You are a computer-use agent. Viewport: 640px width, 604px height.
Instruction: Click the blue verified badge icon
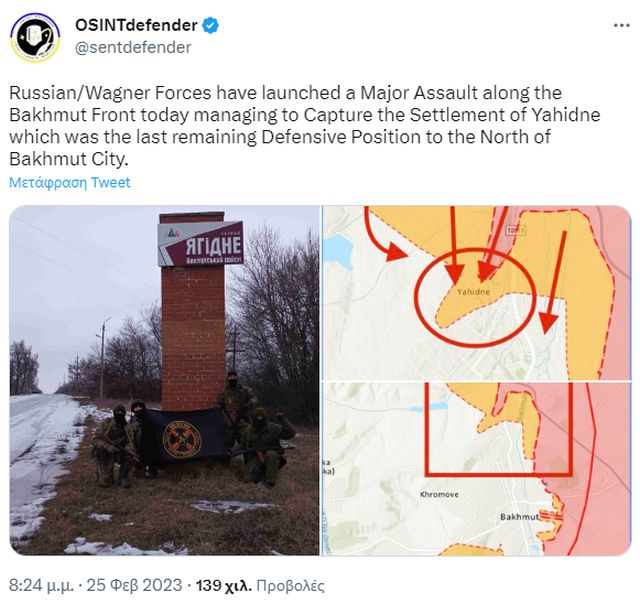click(211, 25)
